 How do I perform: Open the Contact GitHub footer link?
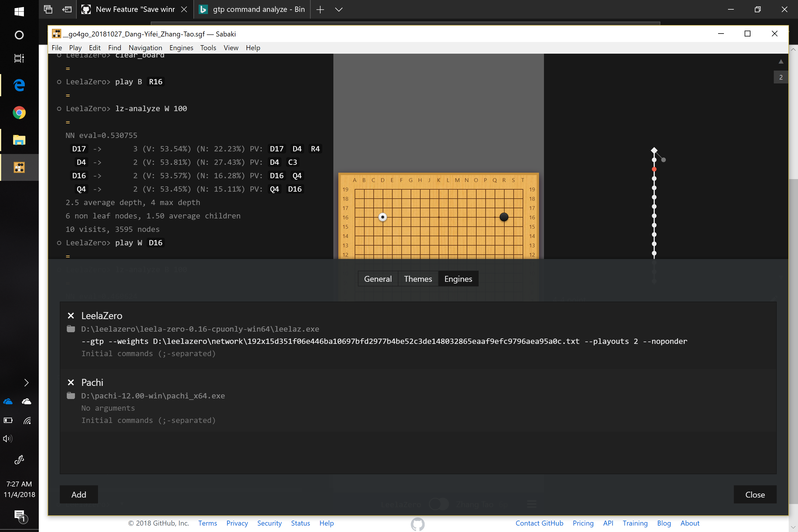point(539,523)
